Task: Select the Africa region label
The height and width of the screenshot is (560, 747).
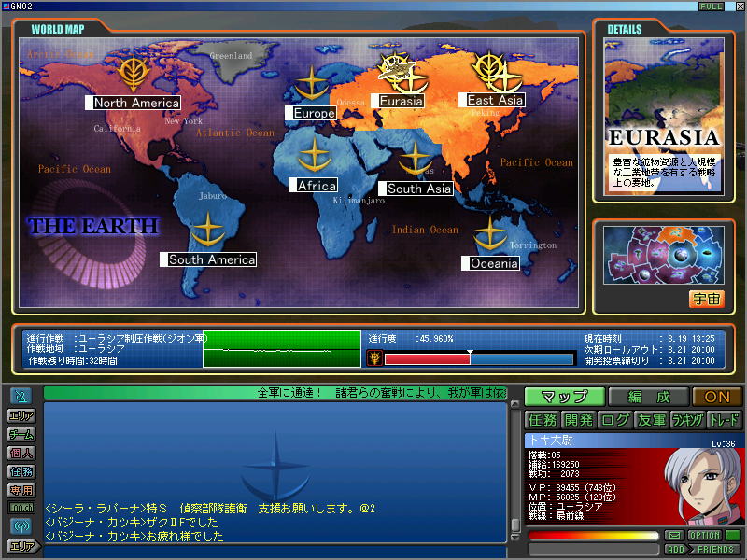Action: pyautogui.click(x=314, y=185)
